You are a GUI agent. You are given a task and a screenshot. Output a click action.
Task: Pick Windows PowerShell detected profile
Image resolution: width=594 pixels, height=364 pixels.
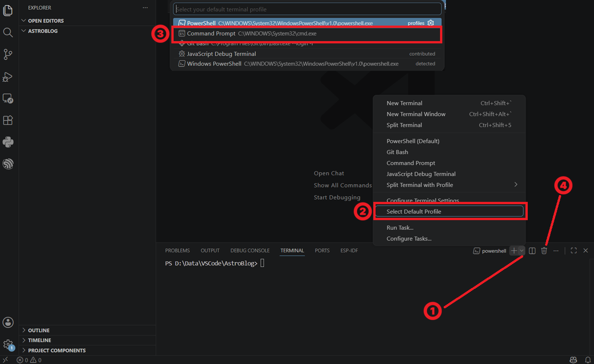click(307, 64)
